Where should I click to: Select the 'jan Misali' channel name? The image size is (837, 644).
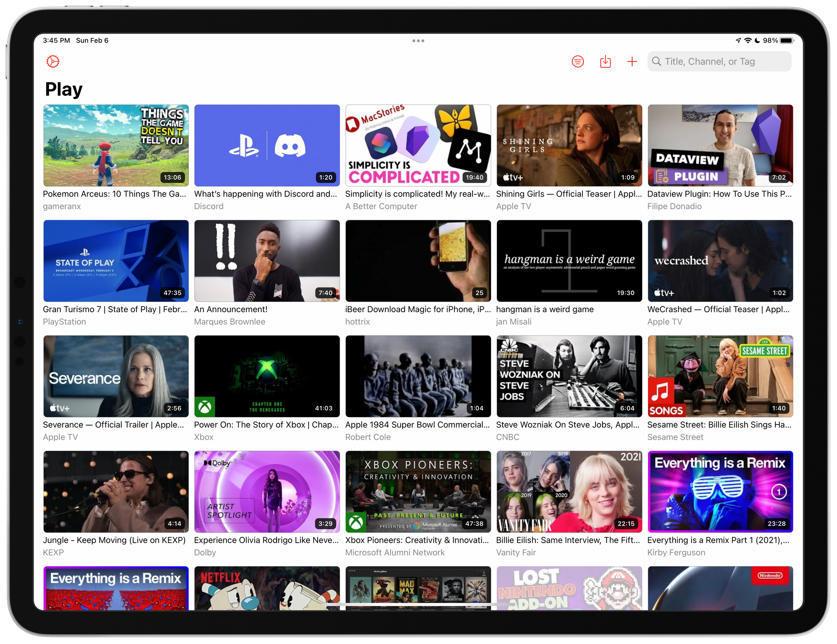click(x=514, y=322)
